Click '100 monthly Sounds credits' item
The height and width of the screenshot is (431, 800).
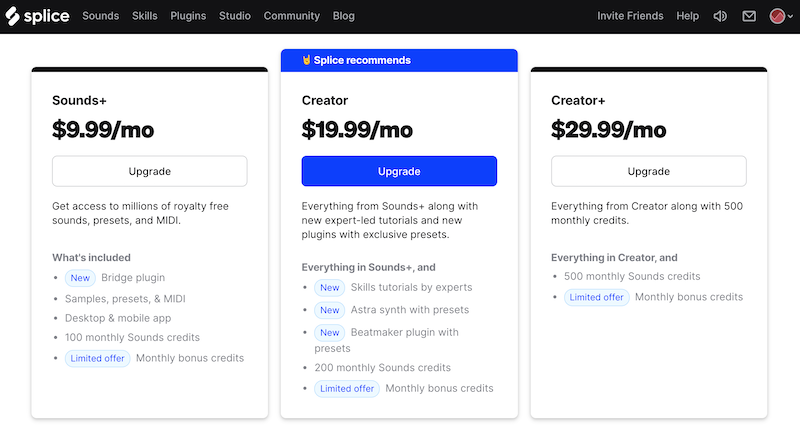point(132,337)
